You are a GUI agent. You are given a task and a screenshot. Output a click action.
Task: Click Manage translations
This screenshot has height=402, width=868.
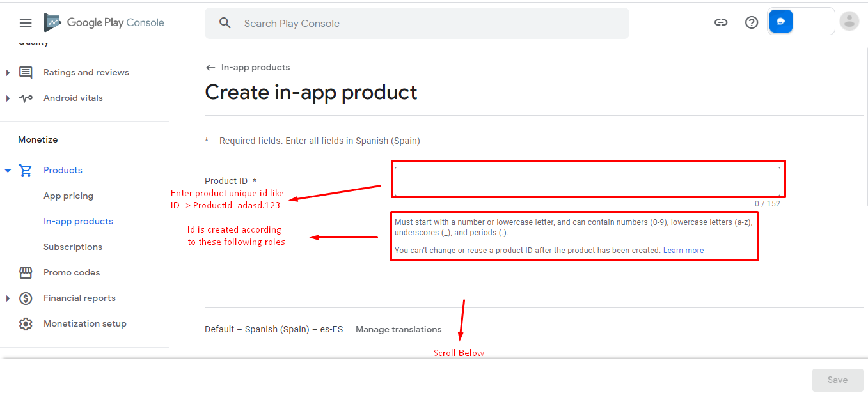click(x=398, y=330)
